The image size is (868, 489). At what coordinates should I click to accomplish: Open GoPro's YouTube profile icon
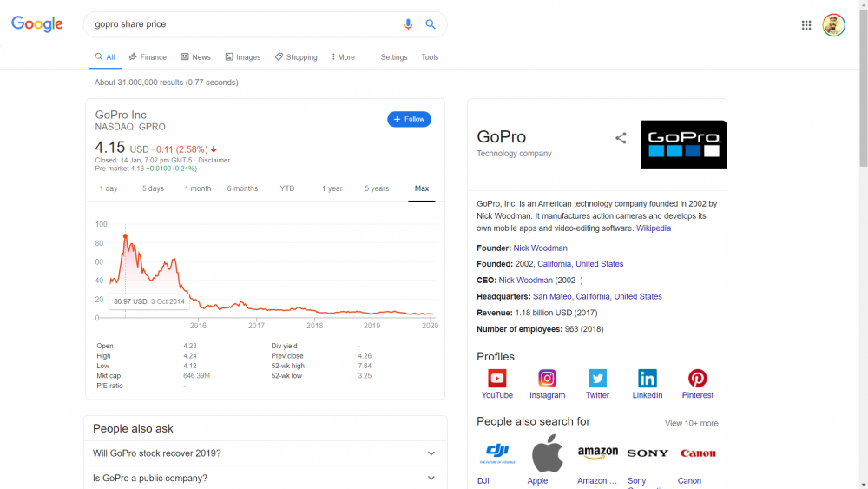tap(496, 378)
